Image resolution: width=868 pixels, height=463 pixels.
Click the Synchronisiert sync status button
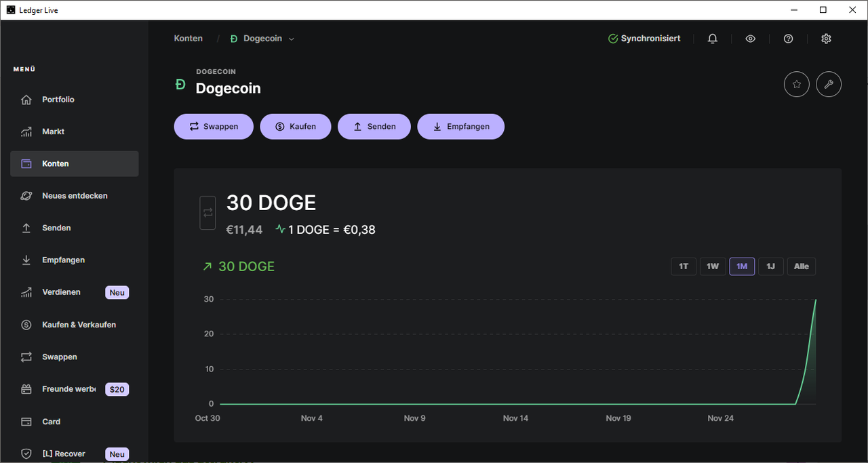tap(644, 39)
